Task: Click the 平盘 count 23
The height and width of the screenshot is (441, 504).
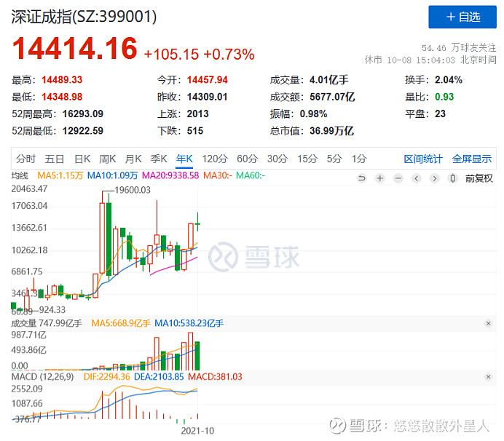Action: pyautogui.click(x=440, y=114)
